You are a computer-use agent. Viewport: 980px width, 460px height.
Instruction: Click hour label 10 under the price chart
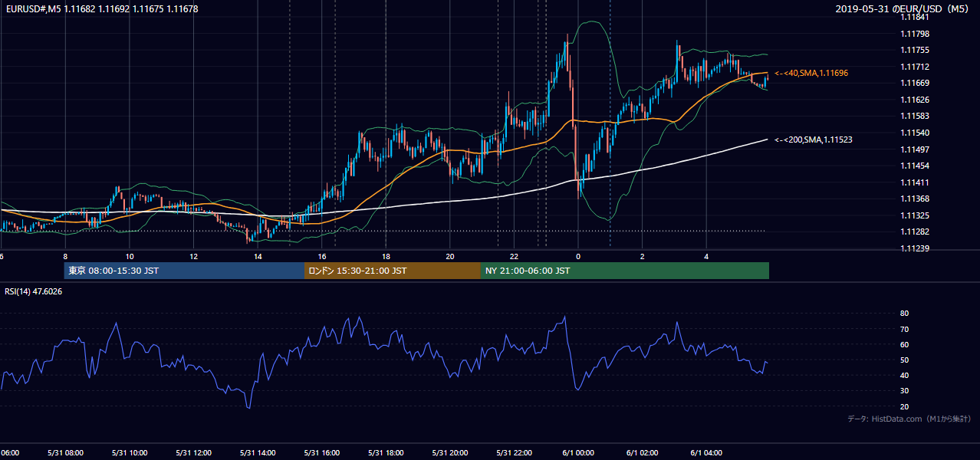130,257
